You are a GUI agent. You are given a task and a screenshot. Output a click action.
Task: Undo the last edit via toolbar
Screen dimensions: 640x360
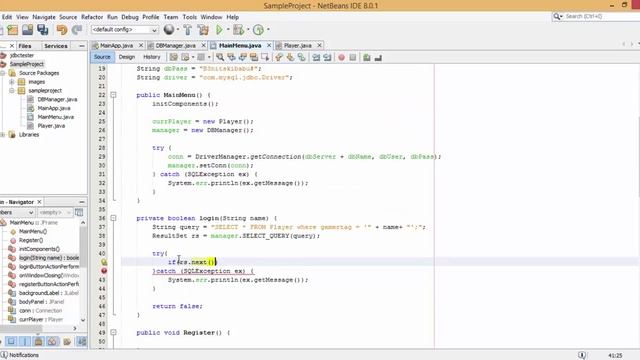62,30
